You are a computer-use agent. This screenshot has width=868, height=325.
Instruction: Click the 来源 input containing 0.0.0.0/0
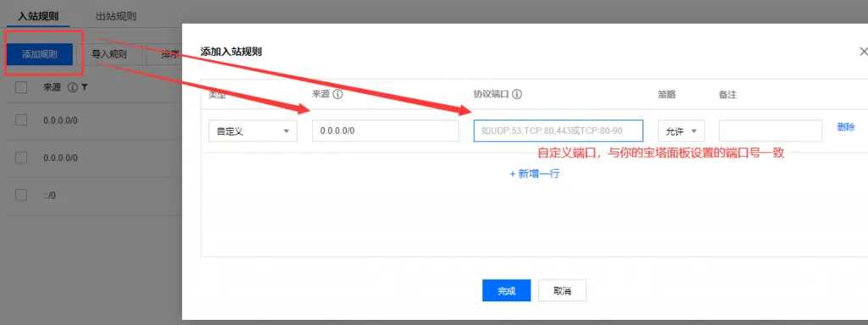pyautogui.click(x=386, y=132)
